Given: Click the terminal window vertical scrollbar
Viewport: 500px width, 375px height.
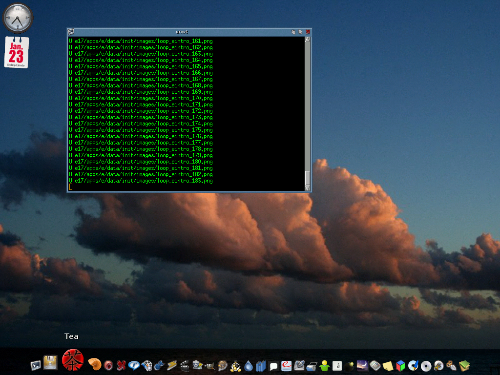Looking at the screenshot, I should click(x=307, y=113).
